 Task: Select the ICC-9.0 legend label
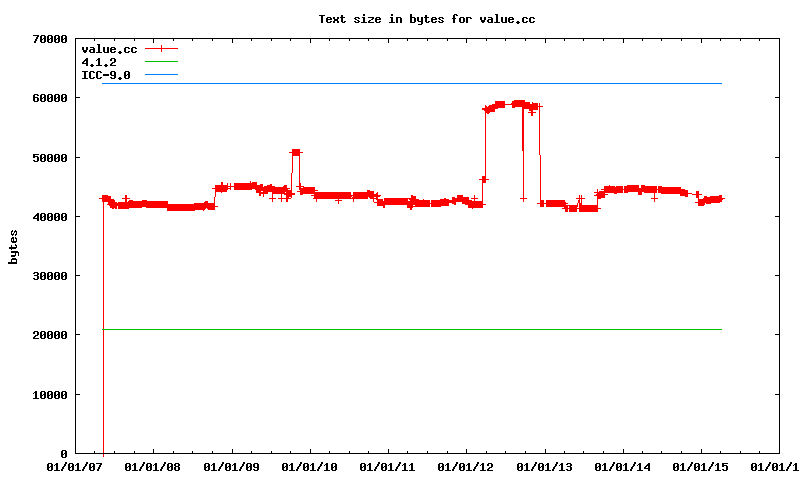tap(105, 75)
